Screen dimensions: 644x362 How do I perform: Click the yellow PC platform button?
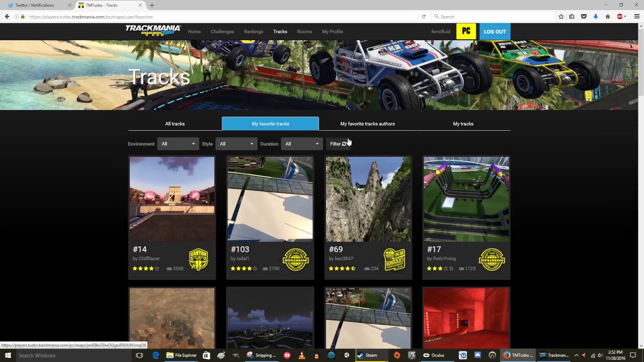pyautogui.click(x=466, y=31)
